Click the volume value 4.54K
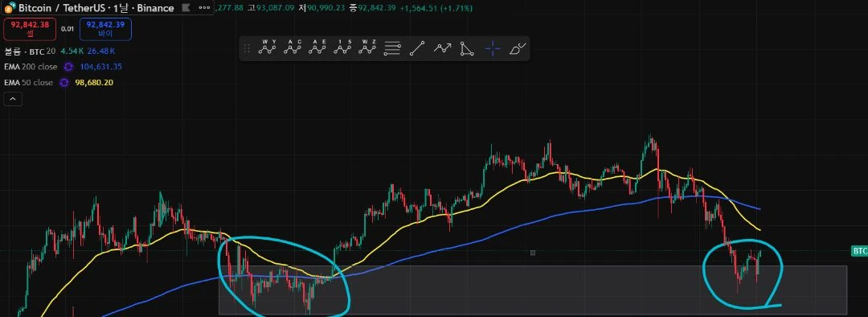 click(x=72, y=51)
